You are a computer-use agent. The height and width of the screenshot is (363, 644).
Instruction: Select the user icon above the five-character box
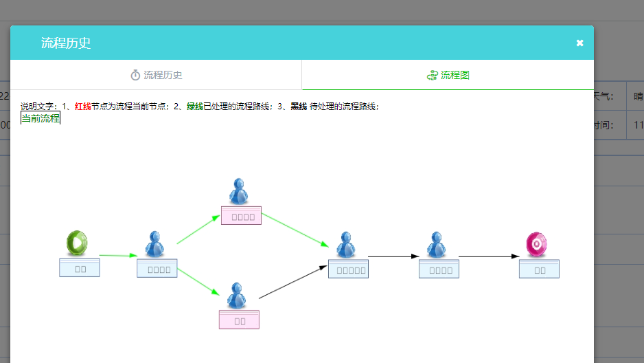(x=346, y=245)
